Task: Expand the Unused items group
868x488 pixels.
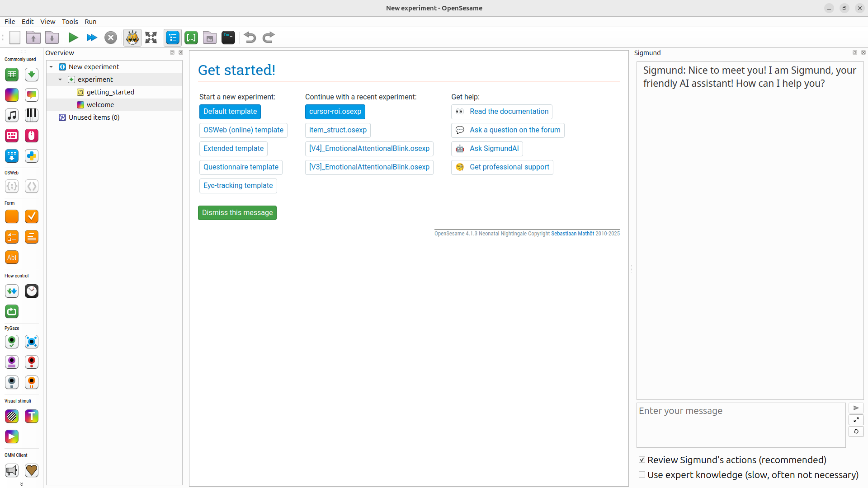Action: pyautogui.click(x=51, y=117)
